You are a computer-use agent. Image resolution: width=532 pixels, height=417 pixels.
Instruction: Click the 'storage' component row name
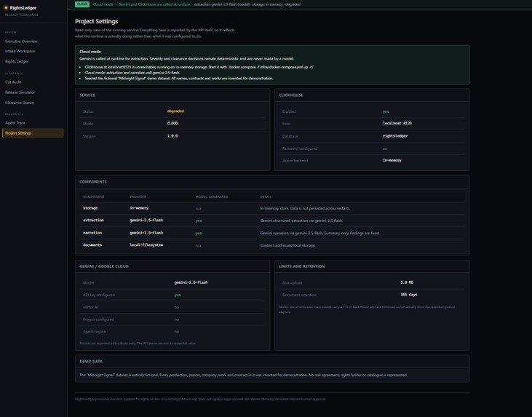[x=90, y=208]
